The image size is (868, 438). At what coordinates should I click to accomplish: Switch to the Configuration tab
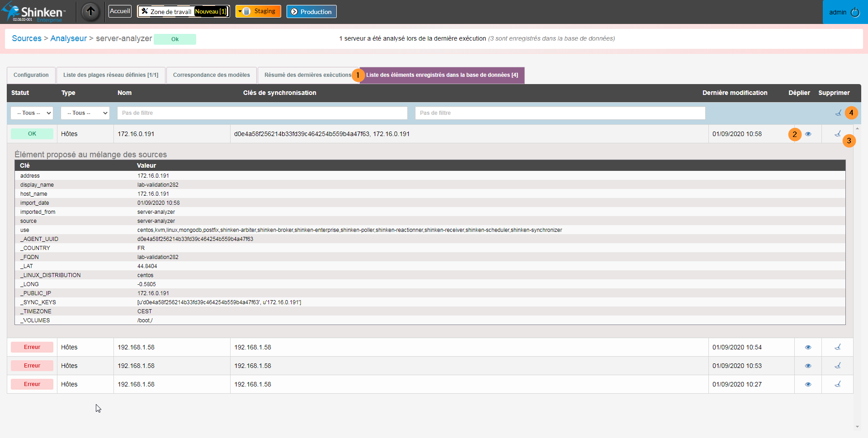click(x=31, y=75)
